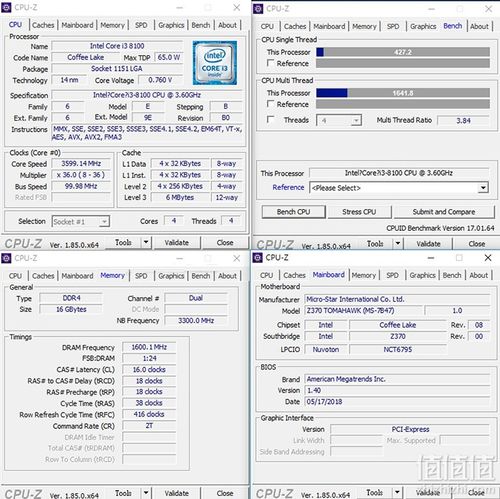Click the Stress CPU button

coord(359,212)
